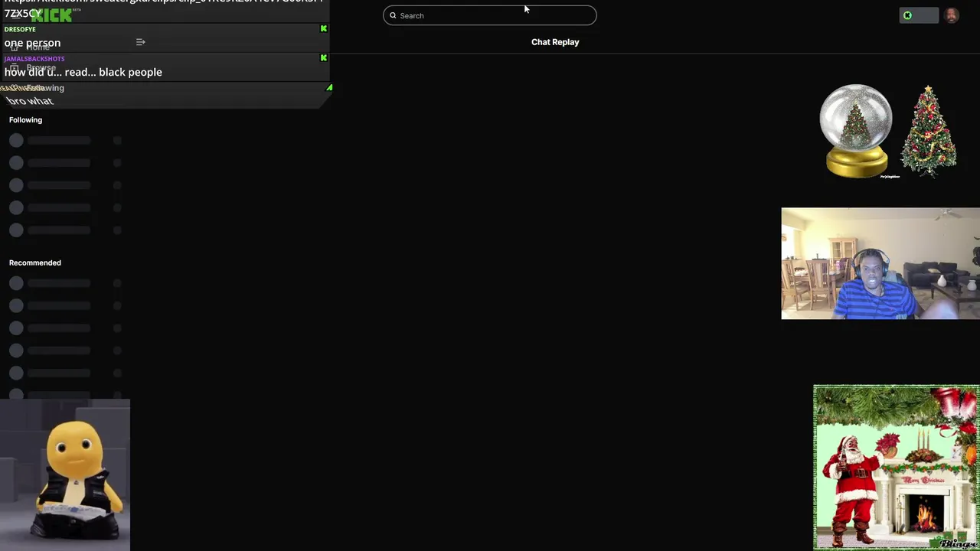Click the Recommended section header
Screen dimensions: 980x551
[35, 262]
